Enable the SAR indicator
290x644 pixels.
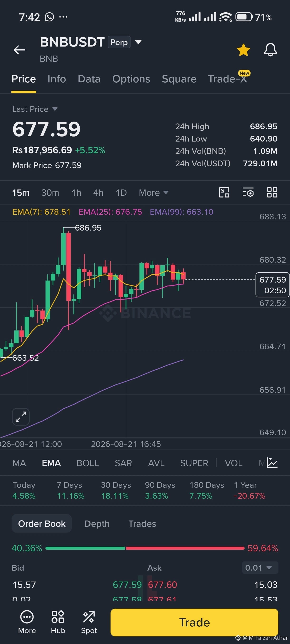tap(123, 463)
